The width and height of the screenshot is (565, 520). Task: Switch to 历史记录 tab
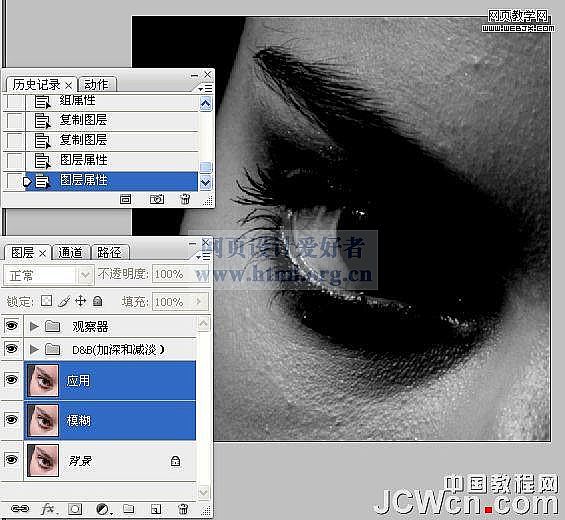36,85
